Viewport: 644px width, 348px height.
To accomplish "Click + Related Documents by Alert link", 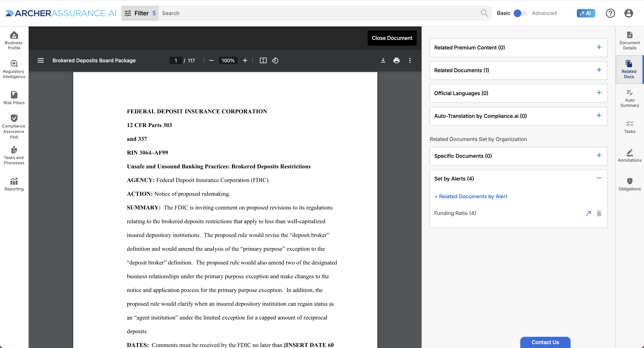I will point(471,196).
